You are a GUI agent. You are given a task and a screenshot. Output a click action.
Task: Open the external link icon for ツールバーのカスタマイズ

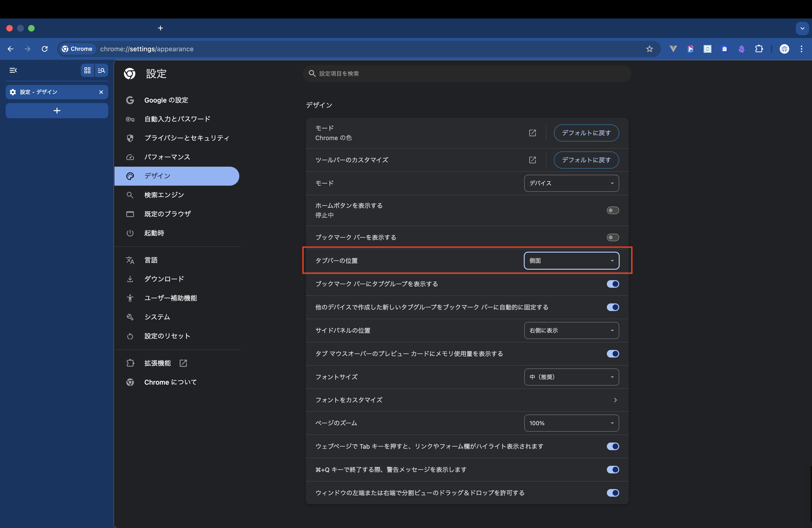[x=532, y=160]
